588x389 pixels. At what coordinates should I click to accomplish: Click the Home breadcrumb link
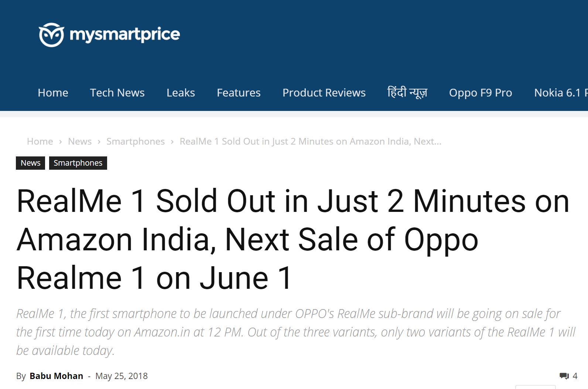pyautogui.click(x=40, y=141)
